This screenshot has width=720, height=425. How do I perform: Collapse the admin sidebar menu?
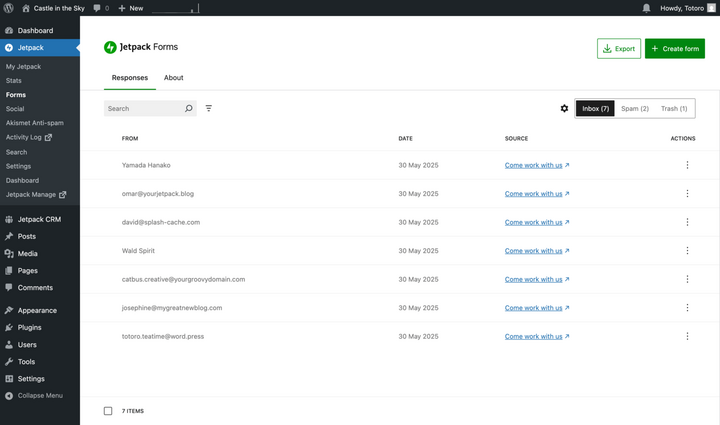(39, 396)
